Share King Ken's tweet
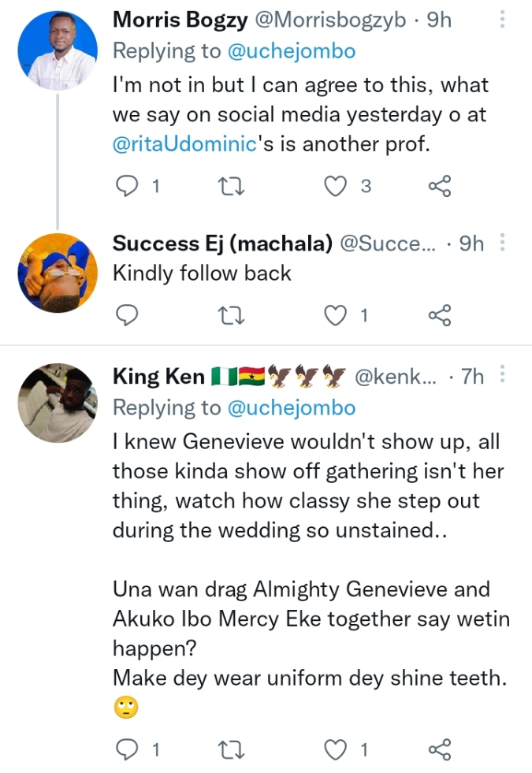The height and width of the screenshot is (773, 532). (x=439, y=750)
